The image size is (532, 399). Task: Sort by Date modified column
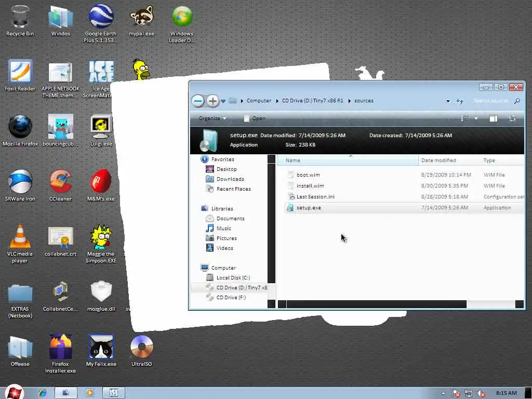[449, 160]
